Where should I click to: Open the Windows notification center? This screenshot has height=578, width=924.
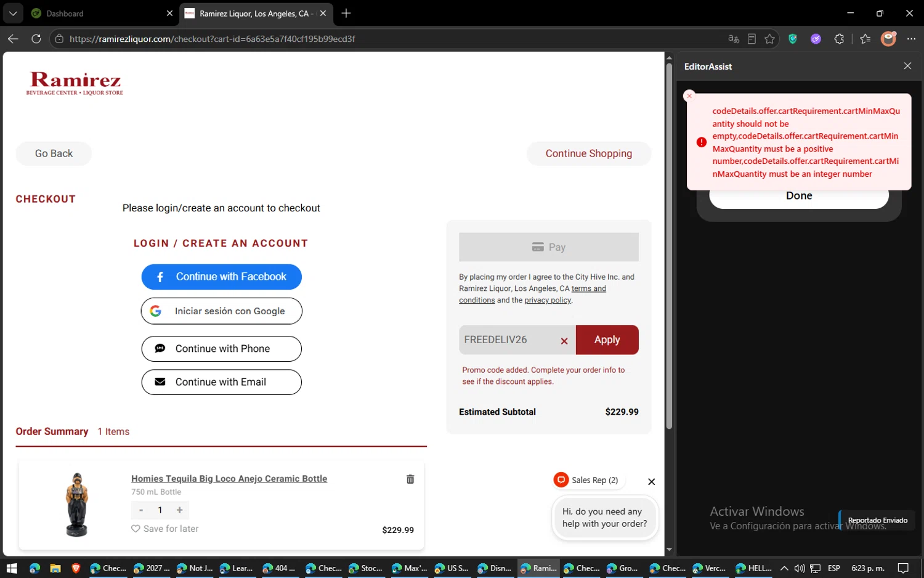click(x=903, y=568)
